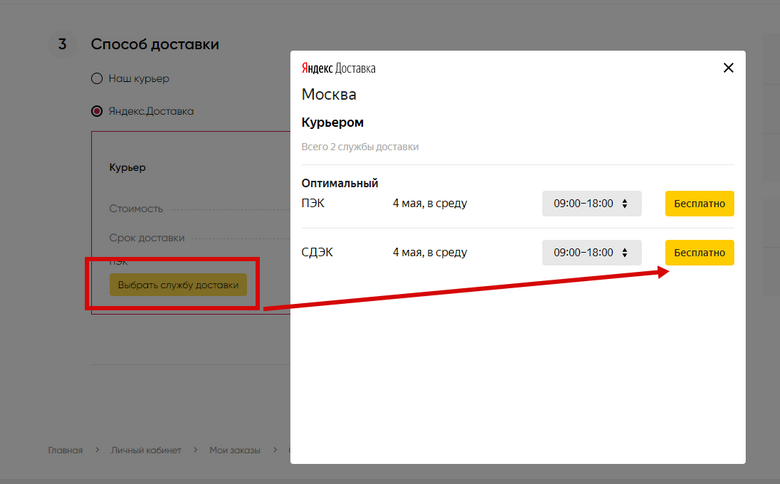Viewport: 780px width, 484px height.
Task: Click the Москва city heading
Action: point(329,94)
